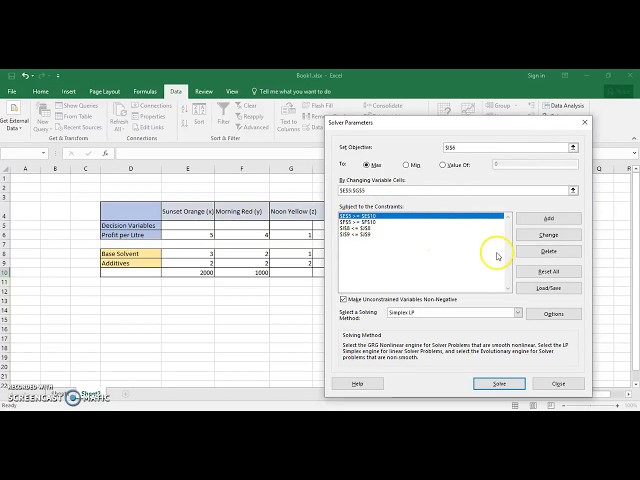Toggle Make Unconstrained Variables Non-Negative checkbox
The height and width of the screenshot is (480, 640).
click(x=343, y=299)
